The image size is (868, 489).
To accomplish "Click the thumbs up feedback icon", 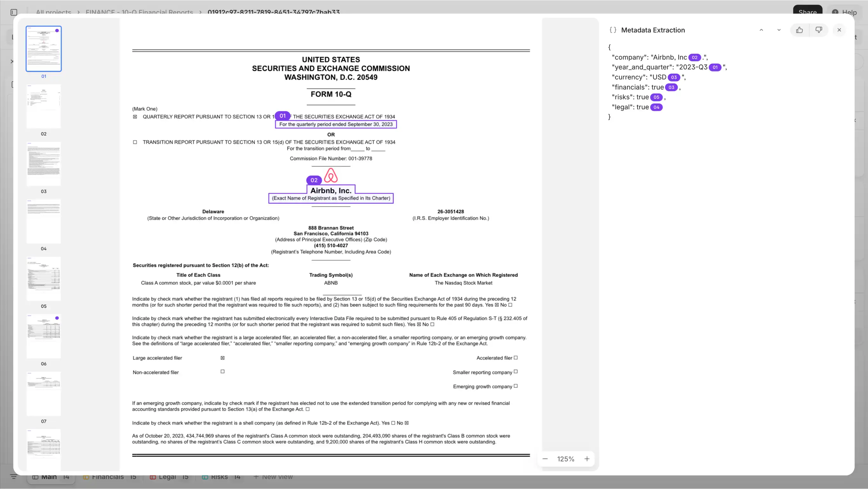I will [799, 30].
